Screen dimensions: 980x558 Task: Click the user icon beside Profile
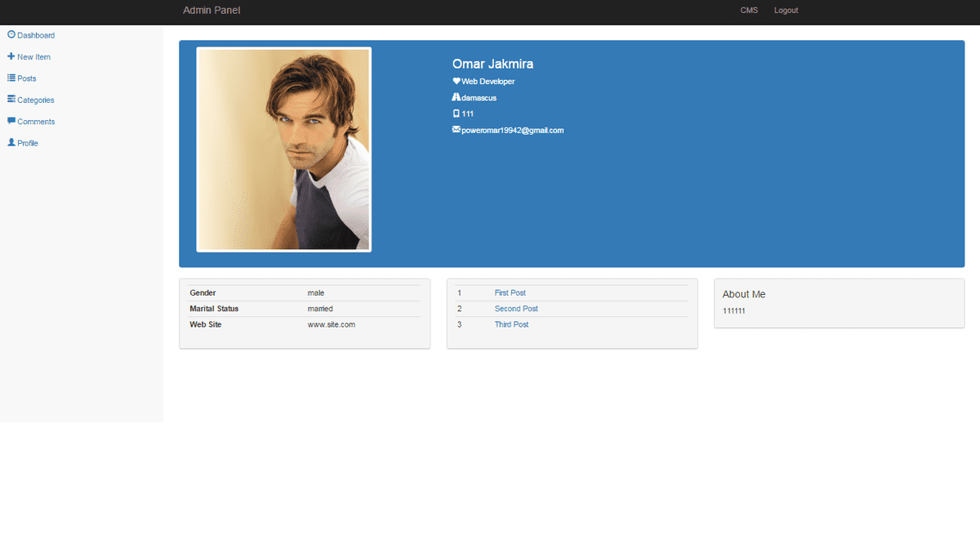tap(11, 142)
